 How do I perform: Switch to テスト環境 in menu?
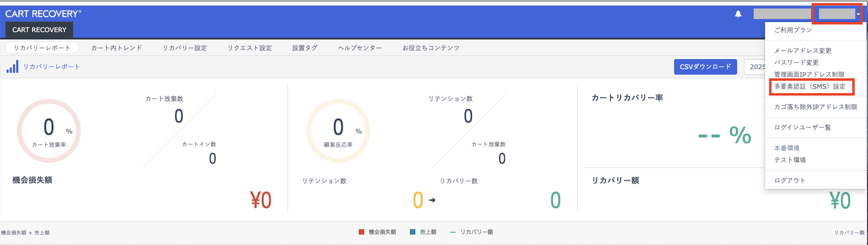tap(790, 160)
